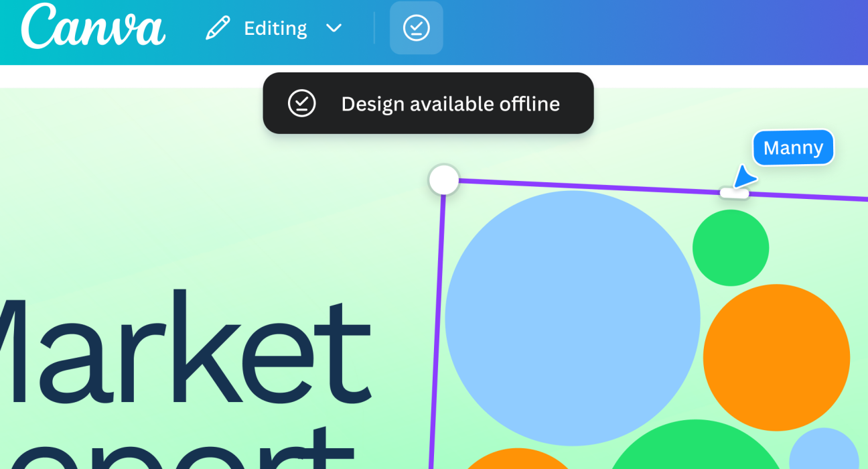This screenshot has height=469, width=868.
Task: Click the Design available offline tooltip text
Action: coord(450,104)
